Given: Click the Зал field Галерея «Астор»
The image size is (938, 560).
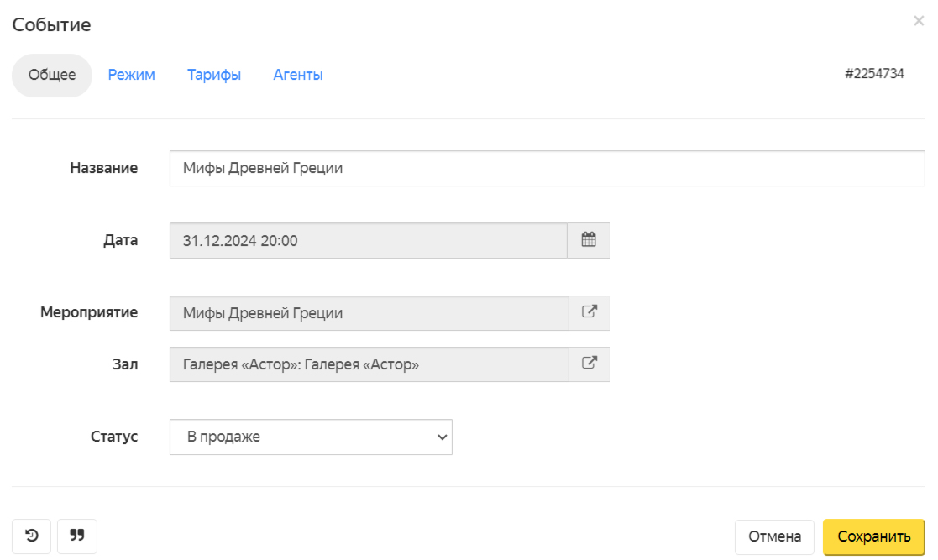Looking at the screenshot, I should coord(369,364).
